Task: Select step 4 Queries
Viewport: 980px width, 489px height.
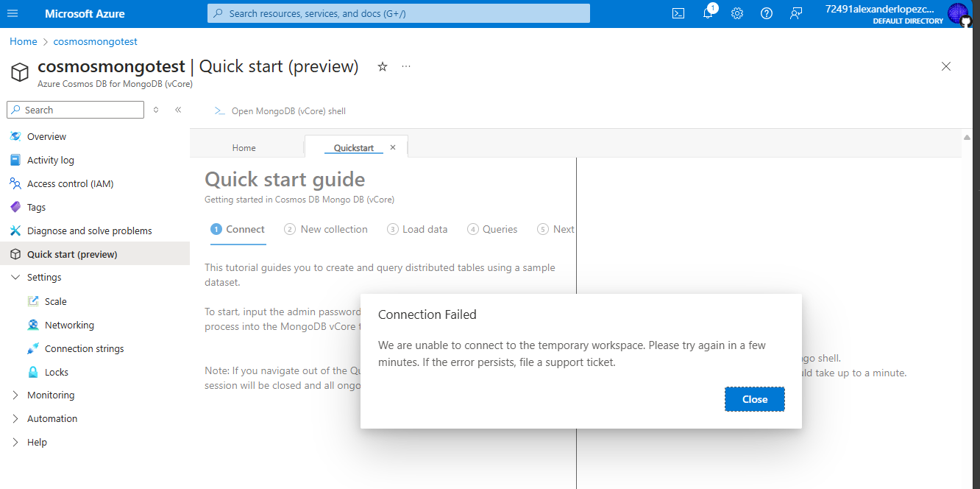Action: point(492,229)
